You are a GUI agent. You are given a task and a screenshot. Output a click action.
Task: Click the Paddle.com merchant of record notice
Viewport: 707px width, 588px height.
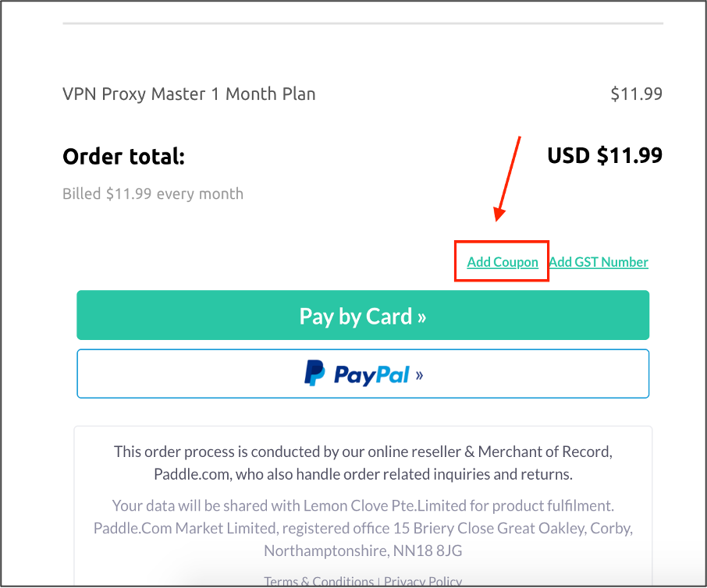363,462
